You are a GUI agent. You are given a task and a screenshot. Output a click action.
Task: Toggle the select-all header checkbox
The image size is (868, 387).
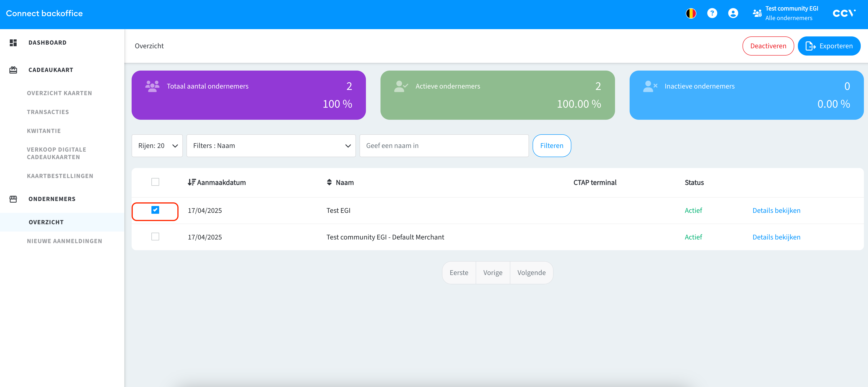tap(155, 182)
